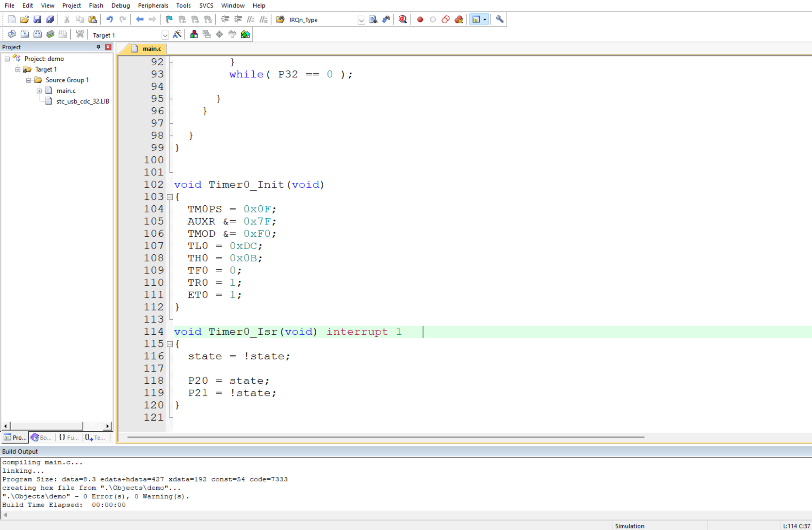
Task: Switch to the Templates panel tab
Action: click(x=95, y=438)
